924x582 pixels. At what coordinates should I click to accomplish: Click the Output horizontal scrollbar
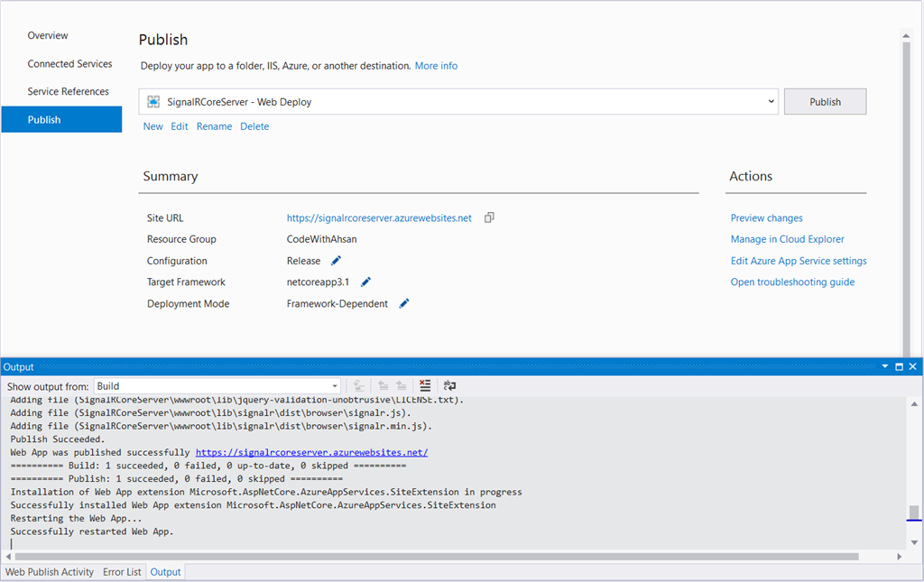click(433, 557)
